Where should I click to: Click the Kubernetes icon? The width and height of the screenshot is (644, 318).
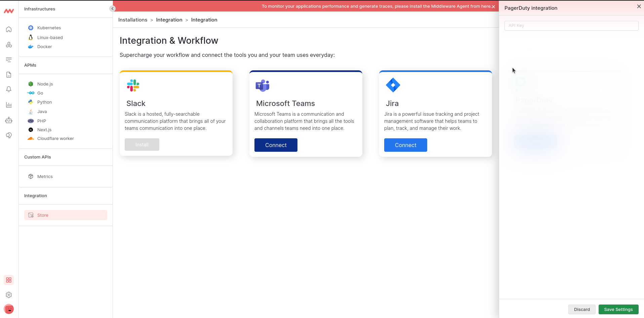pos(31,28)
